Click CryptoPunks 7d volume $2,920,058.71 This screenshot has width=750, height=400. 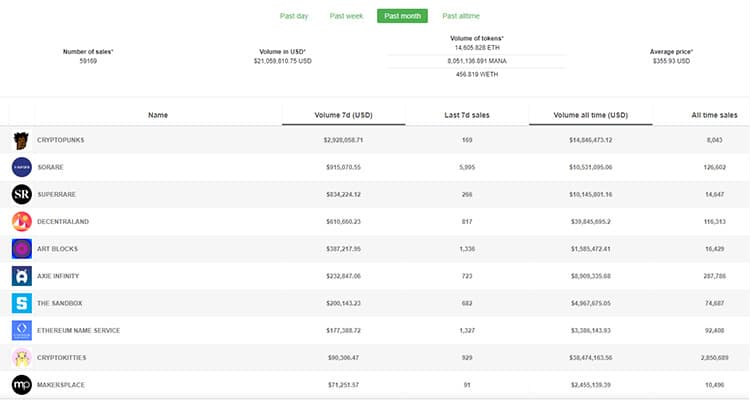(343, 140)
